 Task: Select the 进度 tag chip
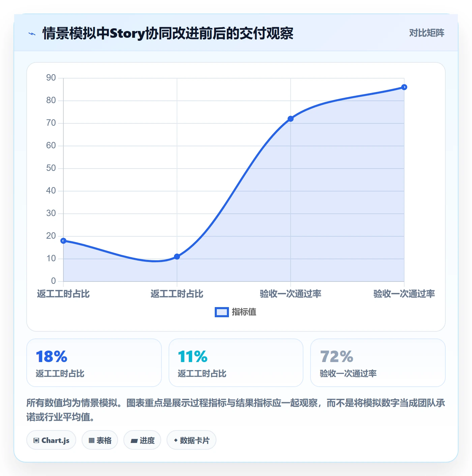[142, 440]
